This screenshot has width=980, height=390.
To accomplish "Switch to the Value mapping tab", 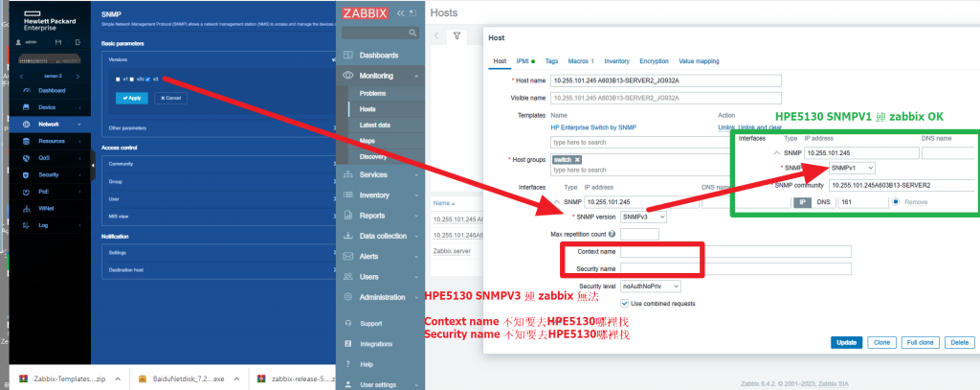I will 699,61.
